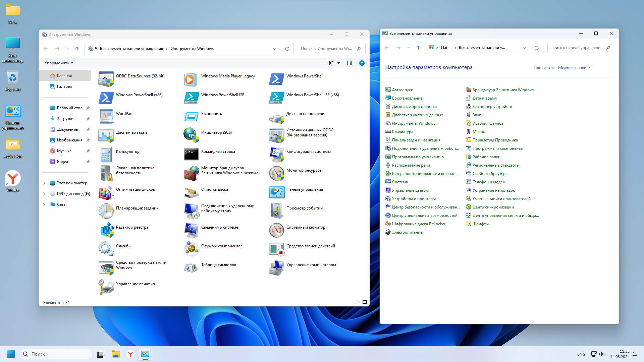Screen dimensions: 644x362
Task: Open Просмотр событий icon
Action: point(277,211)
